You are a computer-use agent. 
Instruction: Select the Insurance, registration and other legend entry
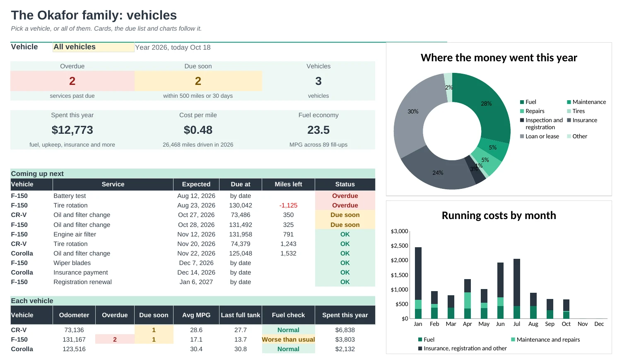tap(463, 349)
